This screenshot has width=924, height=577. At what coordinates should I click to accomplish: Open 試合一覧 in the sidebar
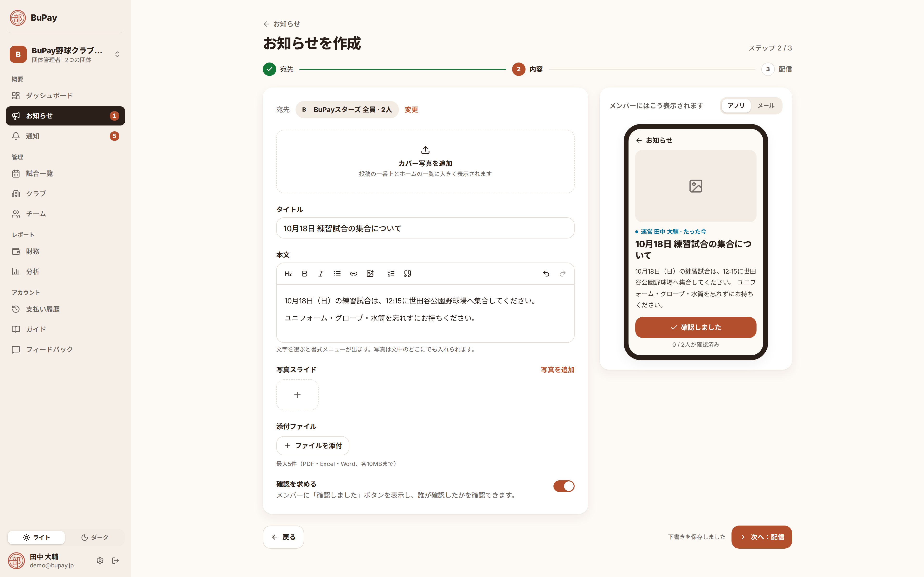[x=65, y=174]
